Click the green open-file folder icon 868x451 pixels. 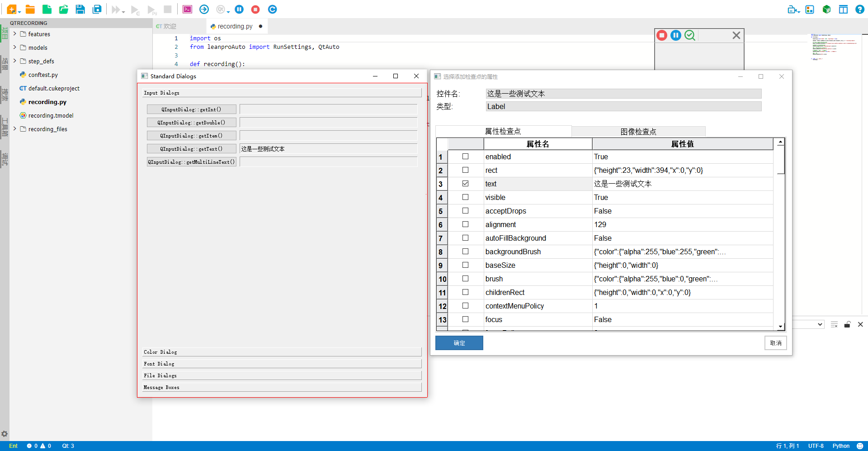coord(64,9)
